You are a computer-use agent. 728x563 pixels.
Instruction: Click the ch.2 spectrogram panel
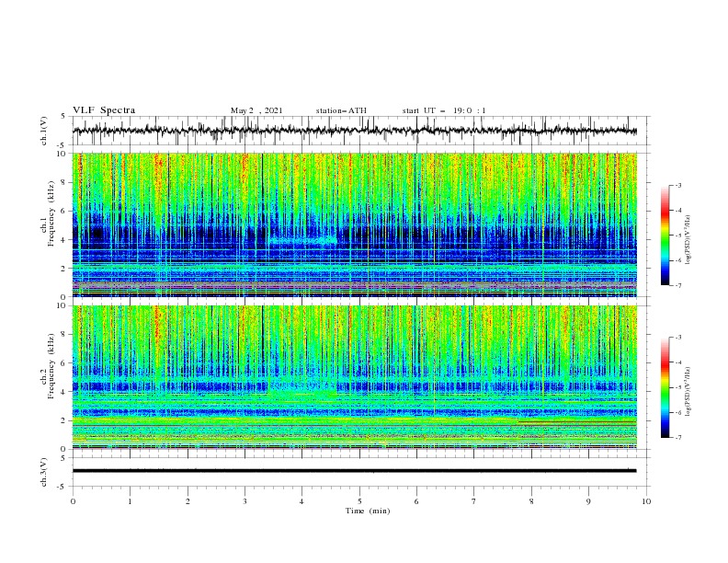click(355, 377)
